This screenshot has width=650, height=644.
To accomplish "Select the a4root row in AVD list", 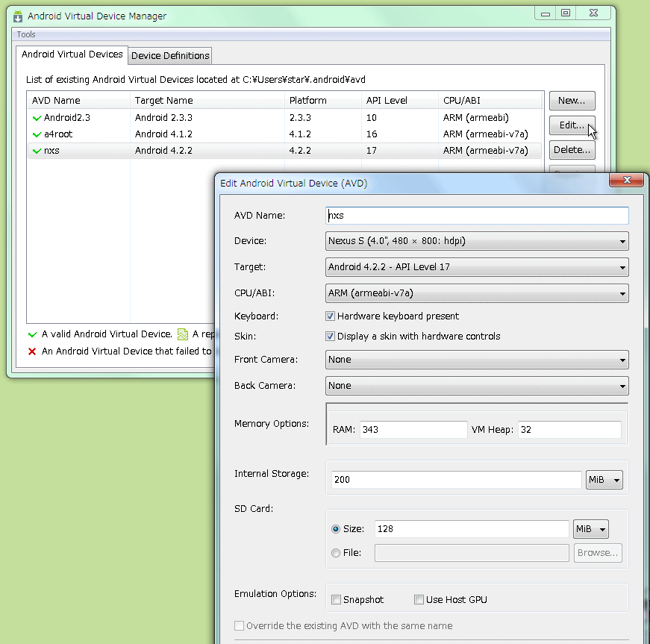I will point(285,134).
